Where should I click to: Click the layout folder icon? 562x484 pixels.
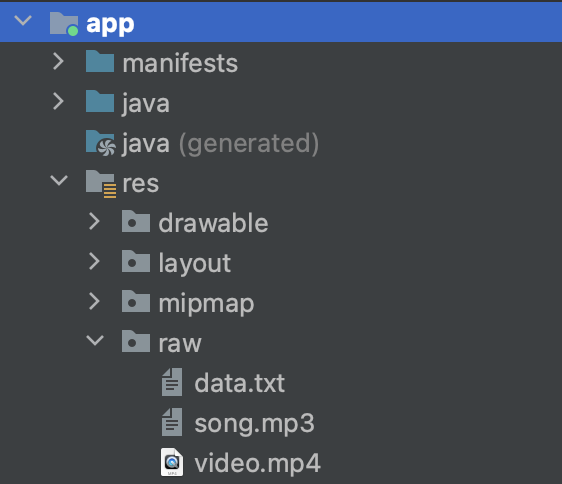pyautogui.click(x=136, y=261)
